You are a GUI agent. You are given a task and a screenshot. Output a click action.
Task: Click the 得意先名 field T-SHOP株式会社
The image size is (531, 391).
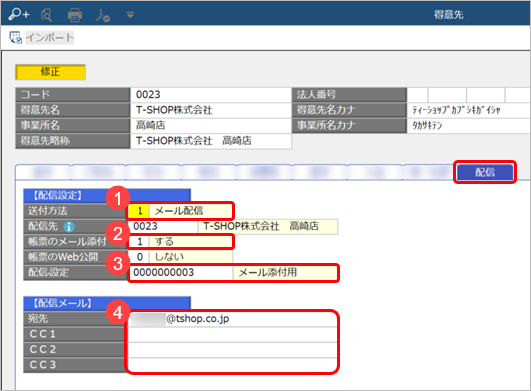211,110
